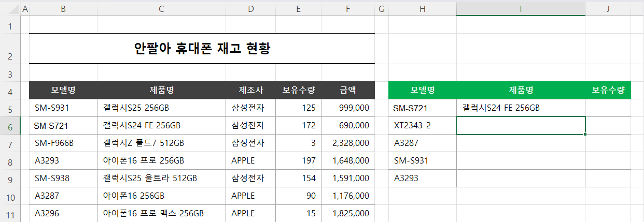Click 갤럭시Z 폴드7 512GB cell

pos(161,143)
